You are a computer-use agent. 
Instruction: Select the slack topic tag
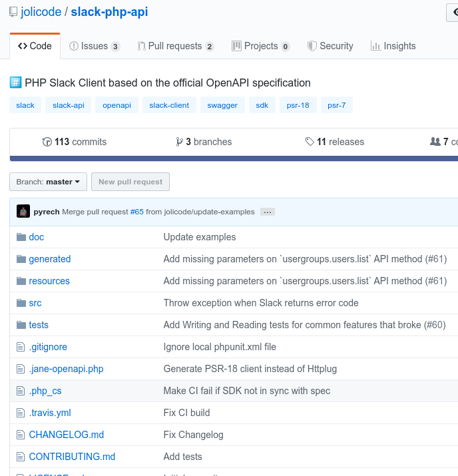[25, 105]
